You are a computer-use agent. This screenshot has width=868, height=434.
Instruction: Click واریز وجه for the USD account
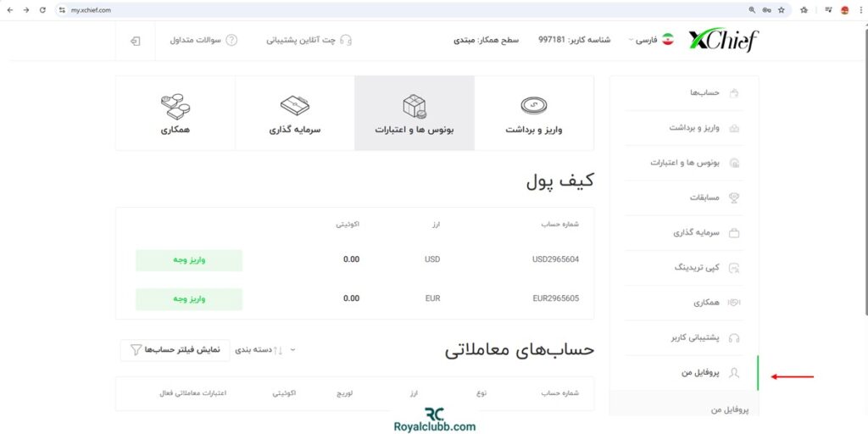click(x=189, y=259)
